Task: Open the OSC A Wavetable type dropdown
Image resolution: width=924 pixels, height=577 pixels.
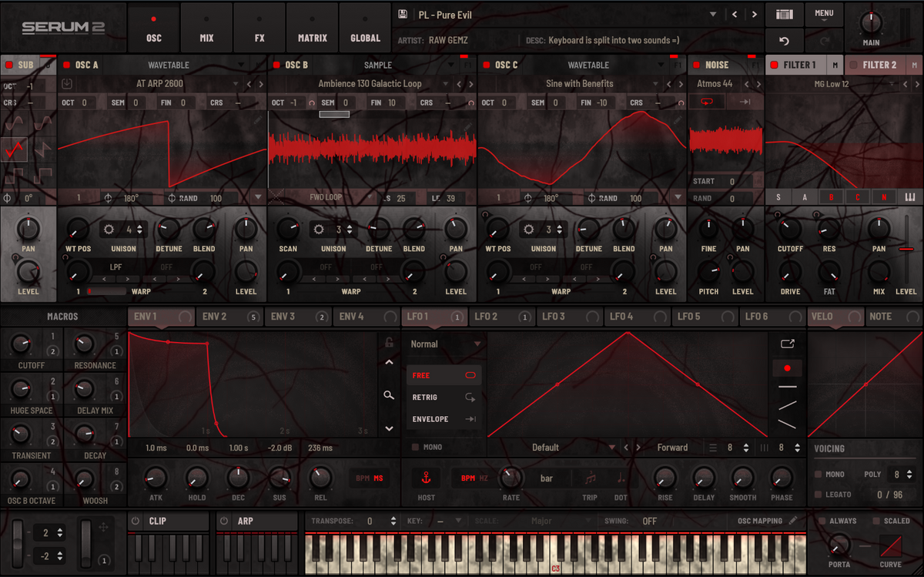Action: click(241, 65)
